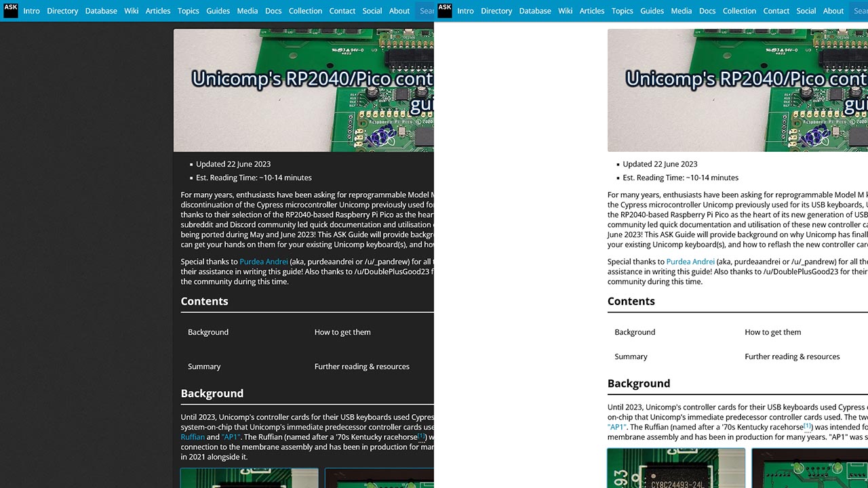Open the Ruffian link on the dark-theme page

193,437
